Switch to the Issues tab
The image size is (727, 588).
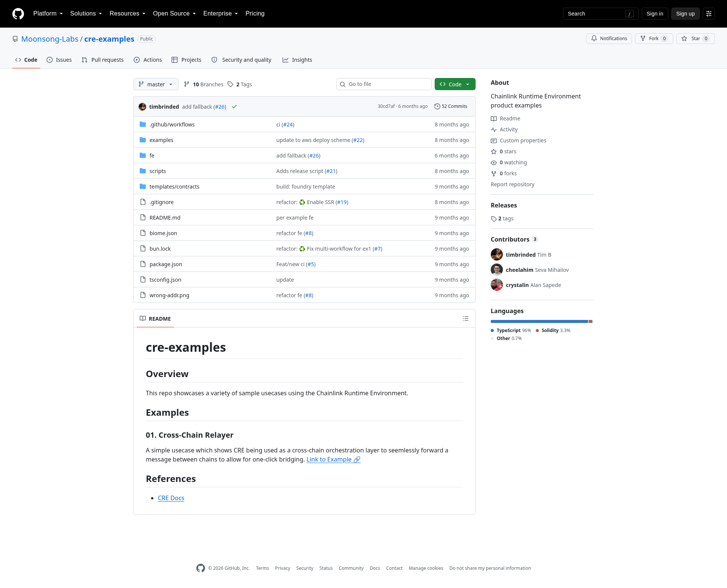pyautogui.click(x=59, y=60)
